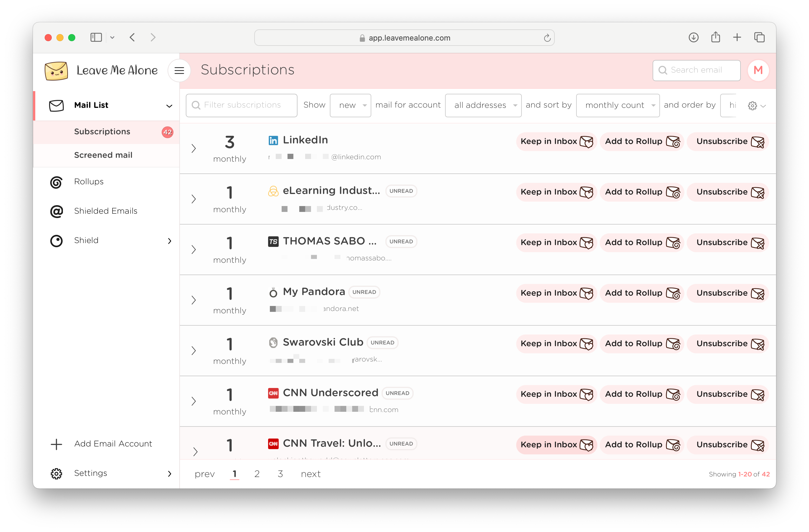
Task: Expand the Shield submenu arrow
Action: pos(170,241)
